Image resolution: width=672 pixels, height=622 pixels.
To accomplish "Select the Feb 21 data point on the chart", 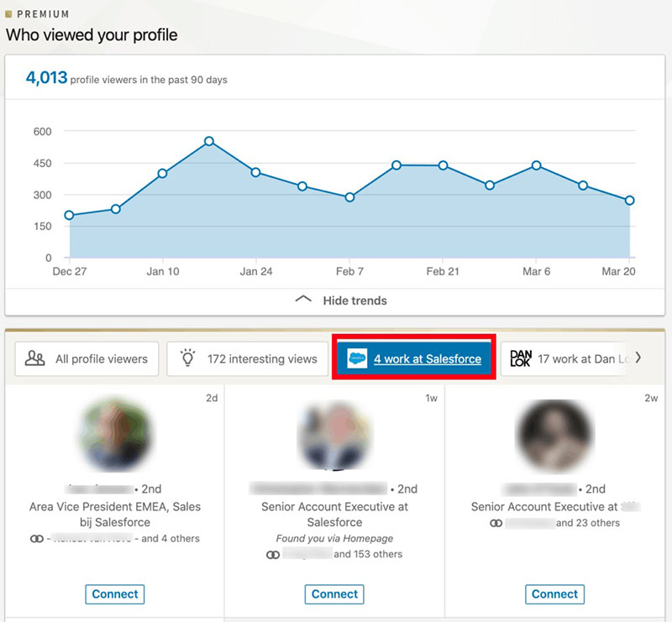I will (x=444, y=165).
